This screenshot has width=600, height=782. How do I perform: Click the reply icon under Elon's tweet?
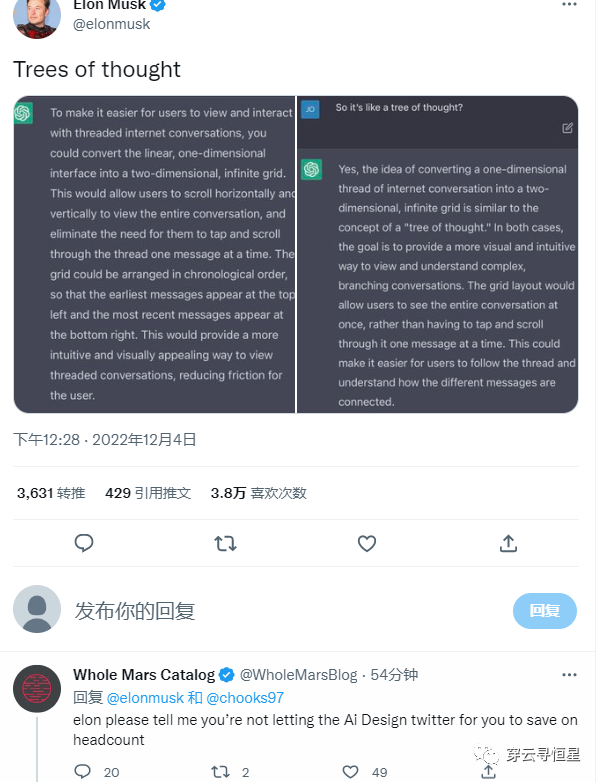(85, 543)
